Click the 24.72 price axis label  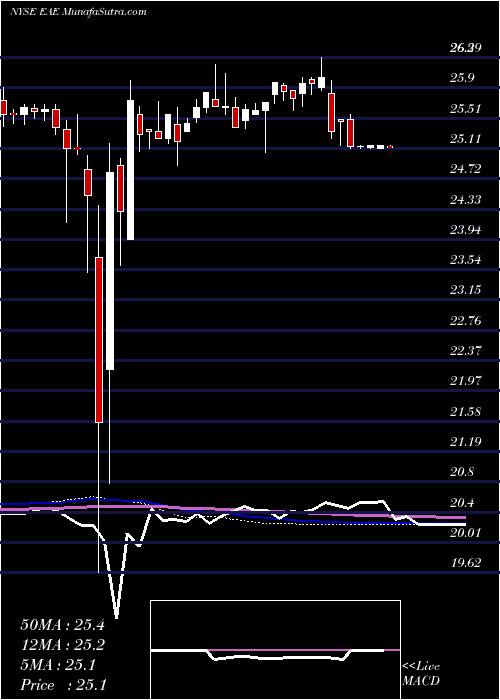tap(465, 169)
